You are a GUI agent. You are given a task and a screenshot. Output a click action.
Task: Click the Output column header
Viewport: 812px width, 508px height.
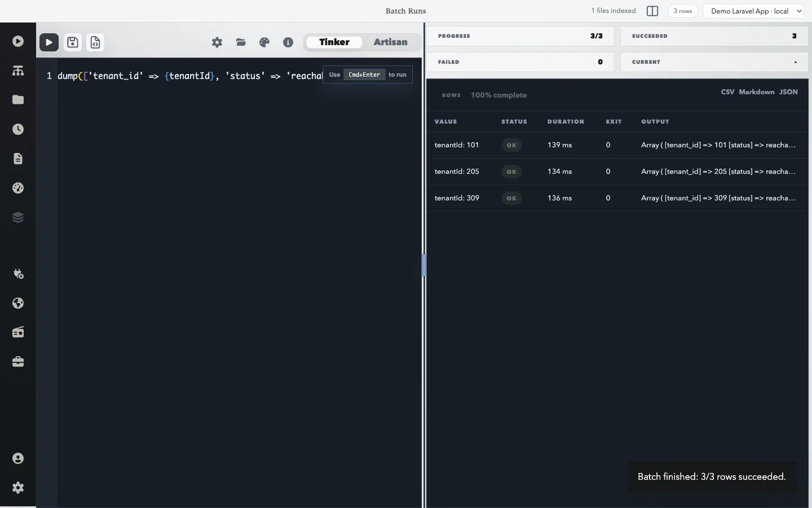(x=655, y=122)
